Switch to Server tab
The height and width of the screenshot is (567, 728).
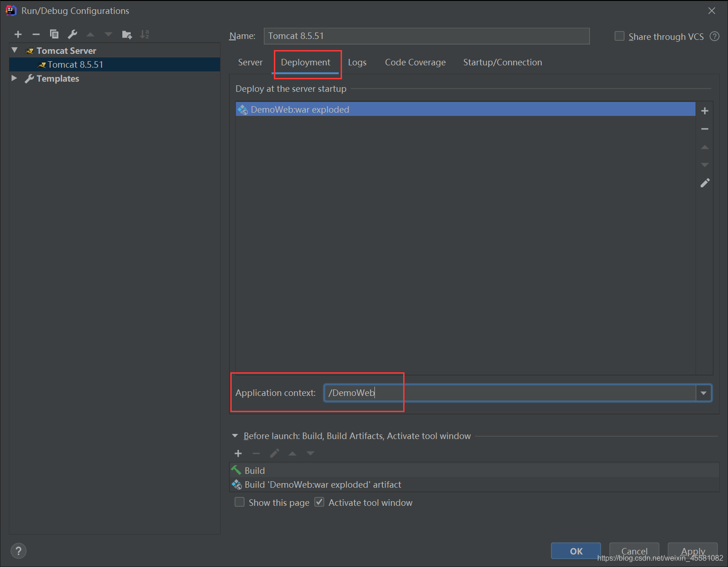coord(250,62)
